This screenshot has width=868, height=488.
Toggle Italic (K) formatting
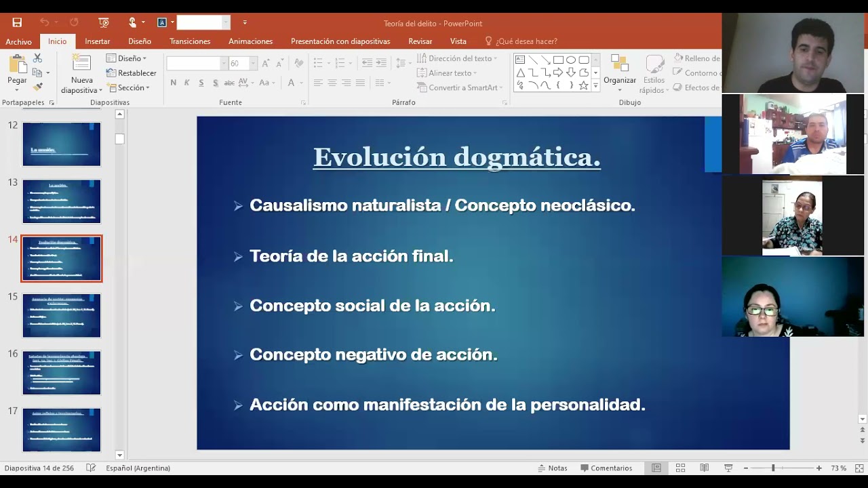coord(187,83)
